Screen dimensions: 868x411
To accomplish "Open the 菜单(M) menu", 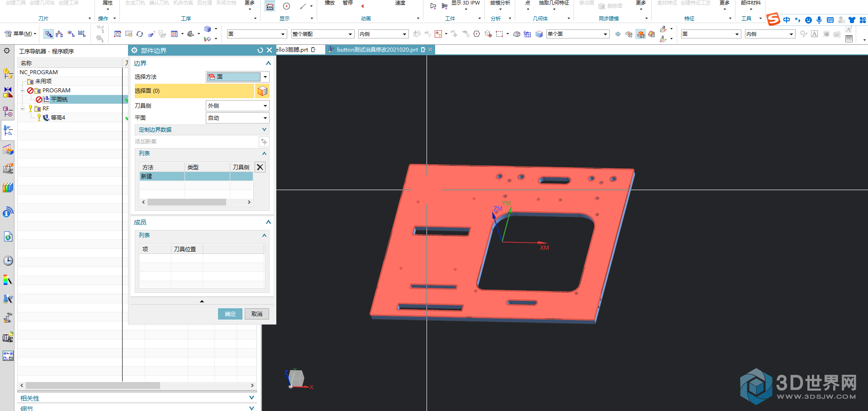I will coord(20,34).
